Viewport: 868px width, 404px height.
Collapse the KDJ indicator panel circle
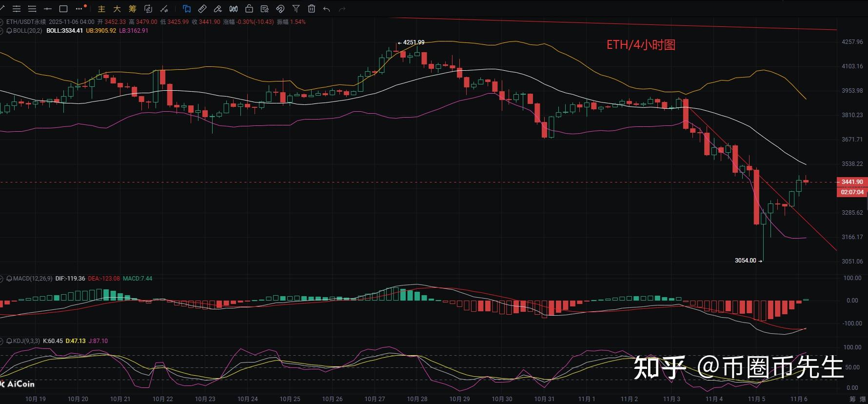[x=2, y=341]
